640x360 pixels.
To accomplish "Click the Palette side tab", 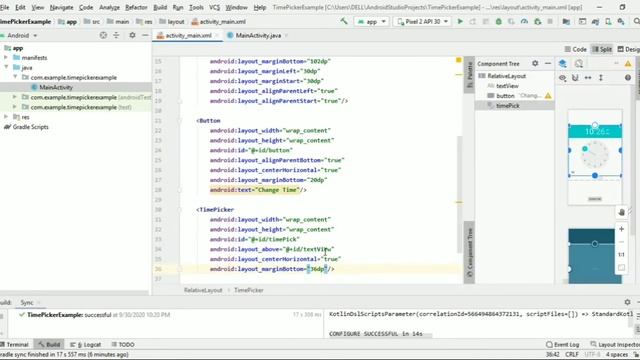I will (469, 75).
